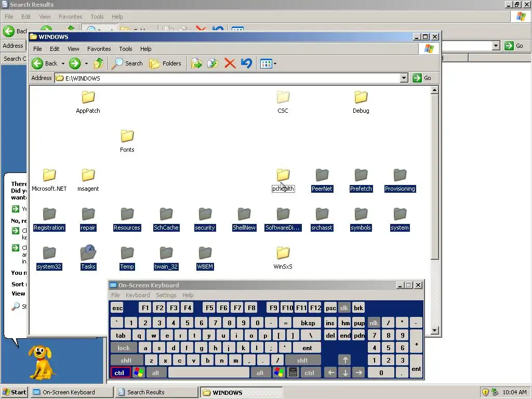
Task: Click scroll up arrow in WINDOWS file list
Action: click(x=435, y=90)
